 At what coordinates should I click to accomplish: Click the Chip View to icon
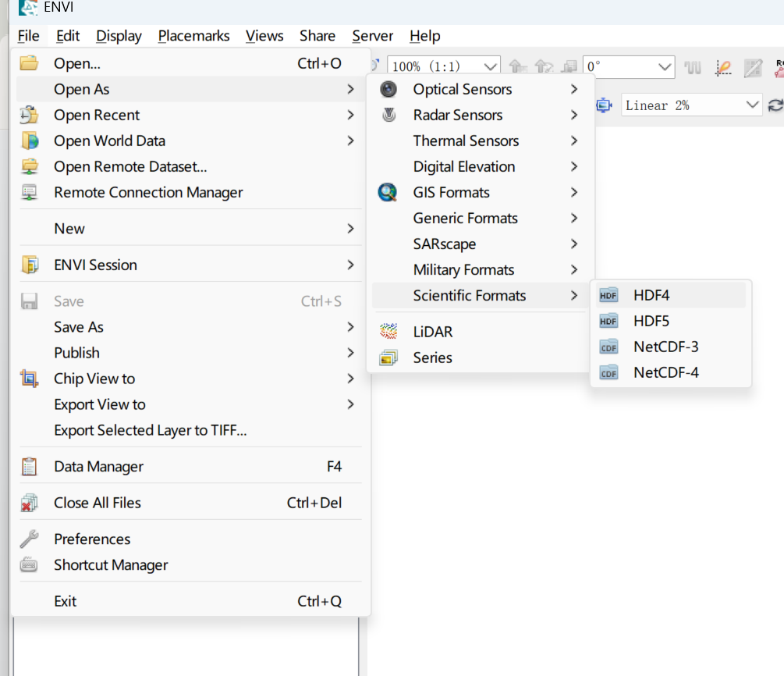point(29,379)
